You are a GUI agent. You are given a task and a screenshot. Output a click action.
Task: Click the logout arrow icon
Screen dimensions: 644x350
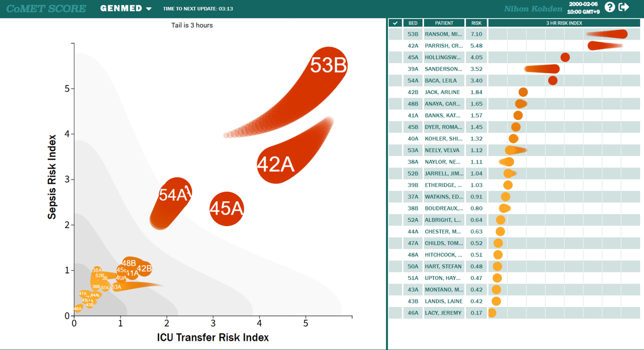tap(624, 7)
